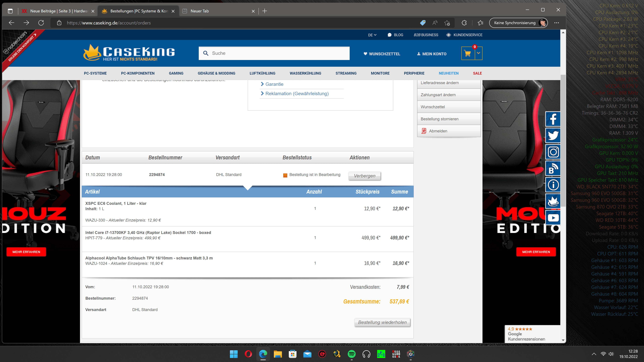This screenshot has width=644, height=362.
Task: Open GAMING menu
Action: coord(176,73)
